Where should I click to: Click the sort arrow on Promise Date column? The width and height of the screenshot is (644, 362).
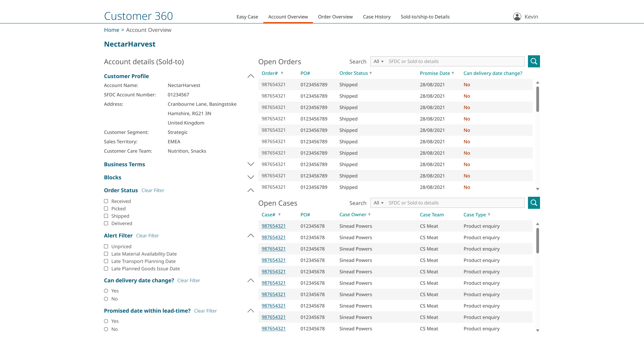pyautogui.click(x=453, y=73)
